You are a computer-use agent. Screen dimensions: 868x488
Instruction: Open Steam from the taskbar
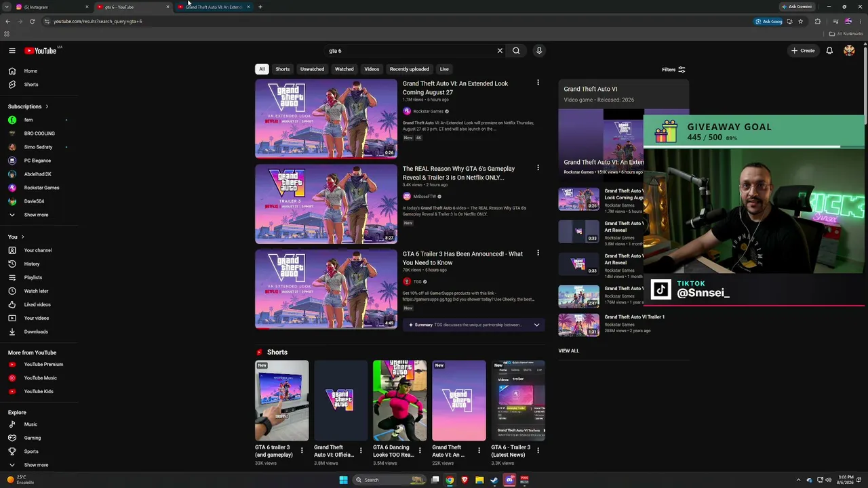tap(494, 480)
